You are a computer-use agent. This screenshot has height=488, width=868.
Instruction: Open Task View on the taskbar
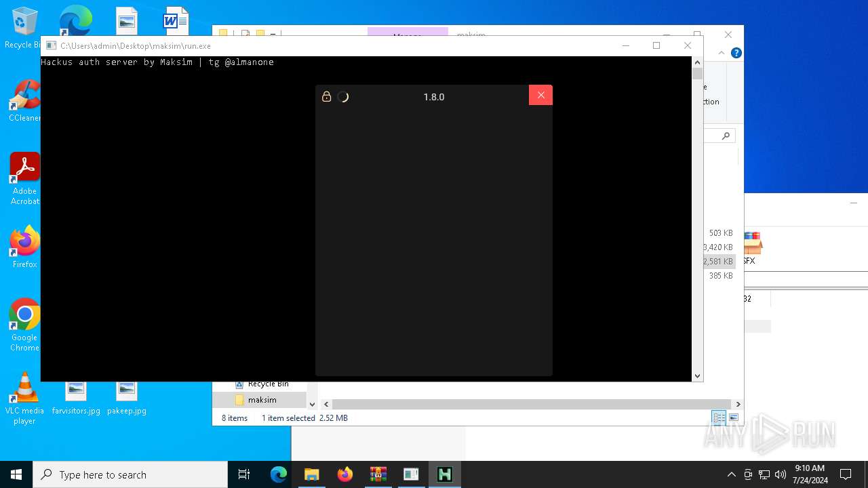245,474
